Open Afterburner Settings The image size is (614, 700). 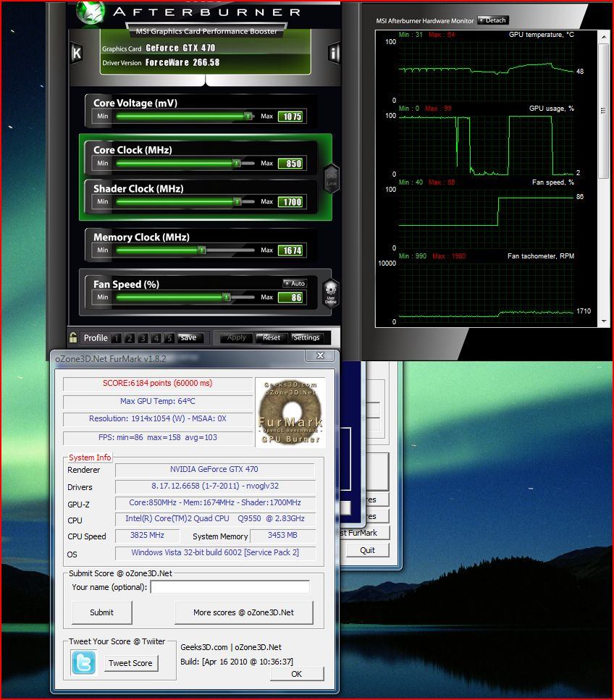(306, 337)
